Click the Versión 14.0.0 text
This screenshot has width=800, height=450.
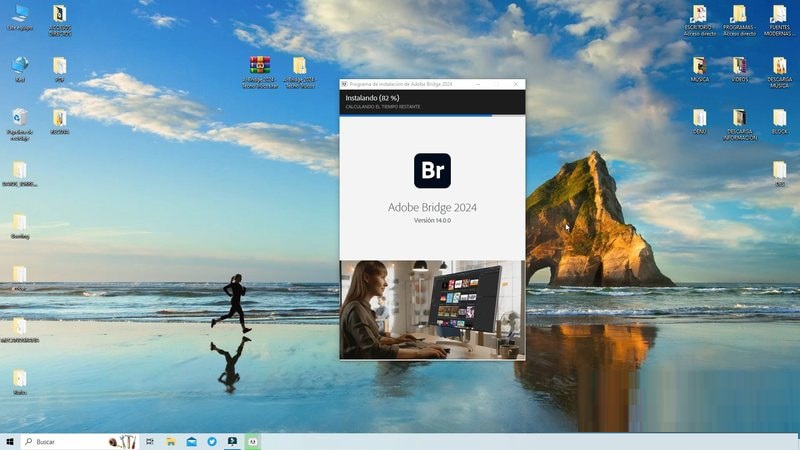pos(432,220)
